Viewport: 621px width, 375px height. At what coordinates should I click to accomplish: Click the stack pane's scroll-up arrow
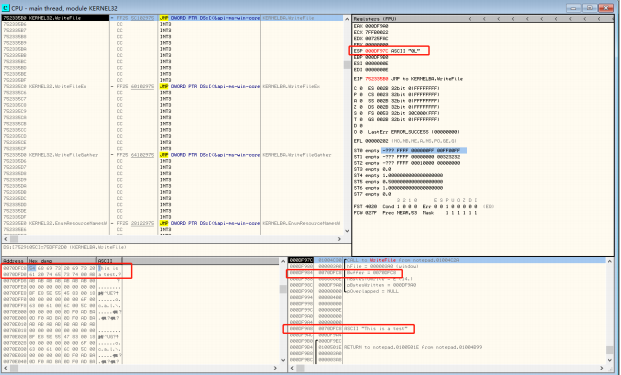pyautogui.click(x=610, y=261)
